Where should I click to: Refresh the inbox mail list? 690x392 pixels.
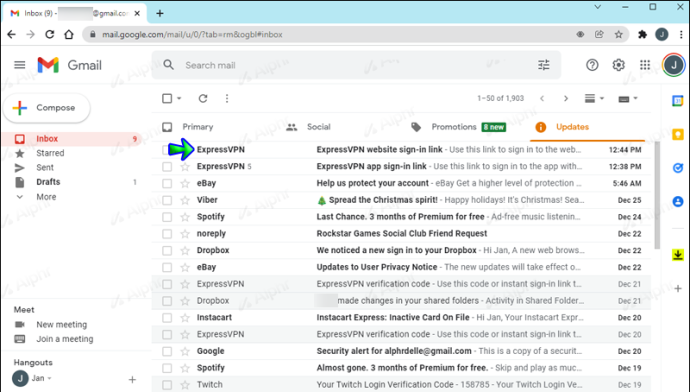click(203, 99)
